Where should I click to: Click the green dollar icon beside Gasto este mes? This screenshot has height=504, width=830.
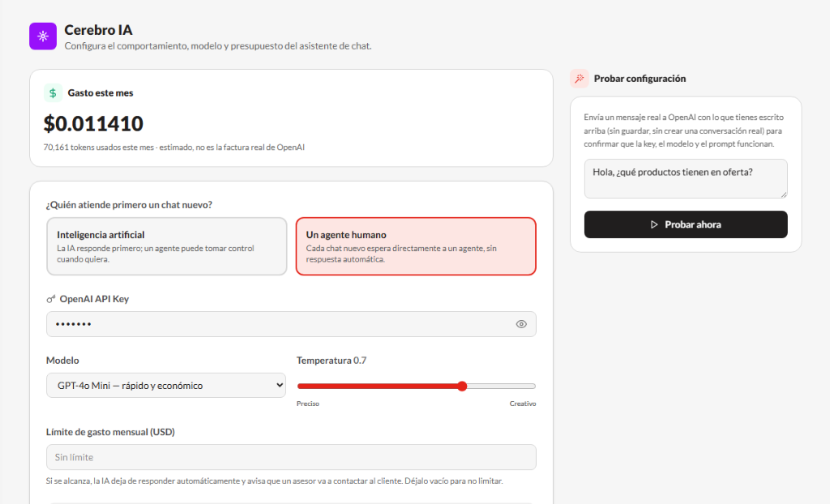pos(53,93)
